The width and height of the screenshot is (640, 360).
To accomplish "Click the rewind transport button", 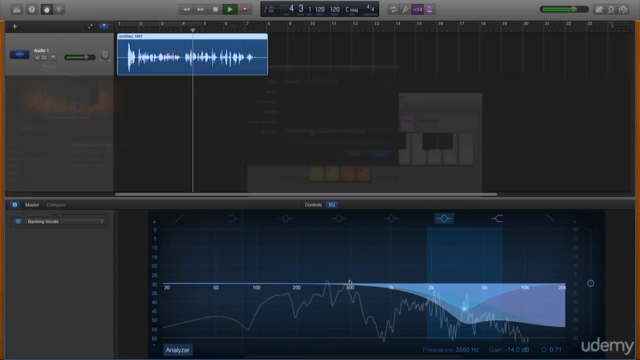I will tap(186, 9).
